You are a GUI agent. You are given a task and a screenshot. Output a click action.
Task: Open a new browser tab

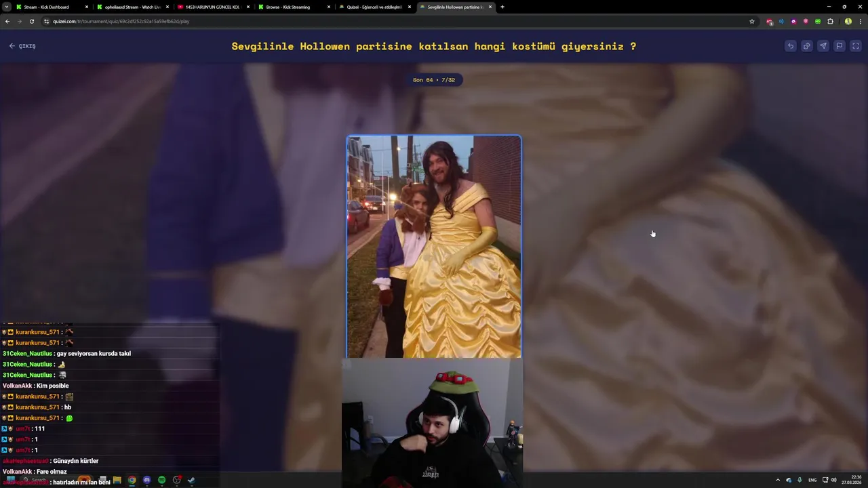pos(502,7)
